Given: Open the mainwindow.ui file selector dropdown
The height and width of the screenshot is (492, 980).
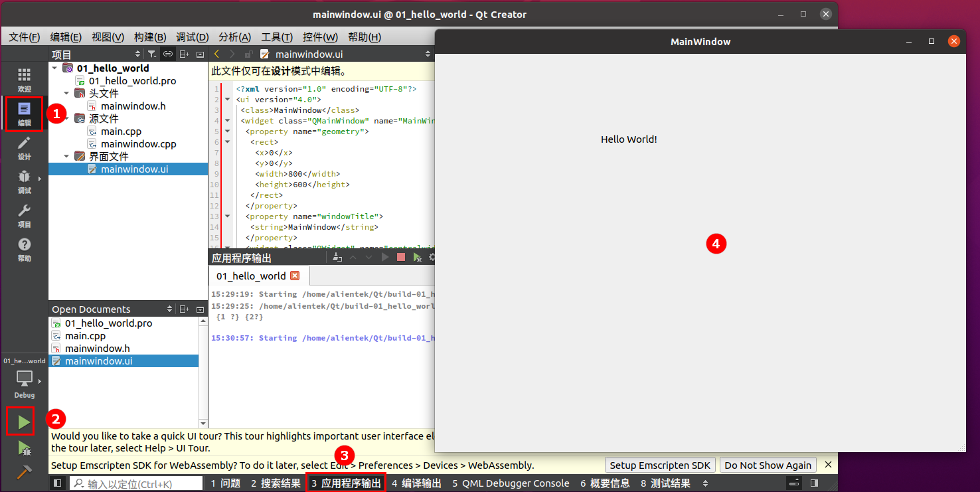Looking at the screenshot, I should pos(428,54).
